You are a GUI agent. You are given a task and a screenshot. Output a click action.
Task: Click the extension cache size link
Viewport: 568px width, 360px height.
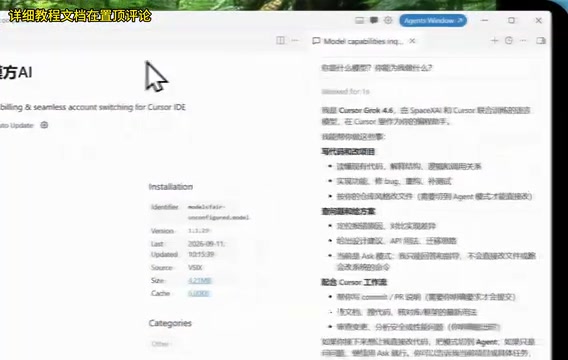199,293
